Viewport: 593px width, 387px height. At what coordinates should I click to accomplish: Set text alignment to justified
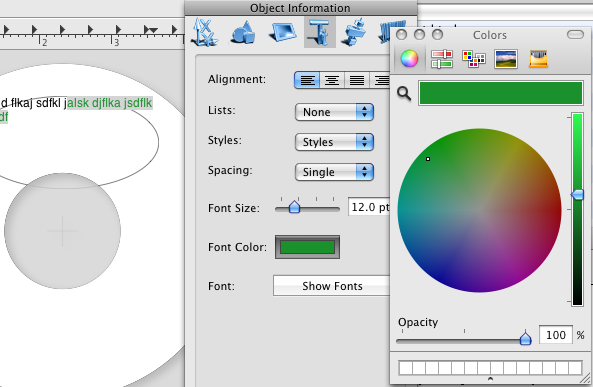point(357,80)
